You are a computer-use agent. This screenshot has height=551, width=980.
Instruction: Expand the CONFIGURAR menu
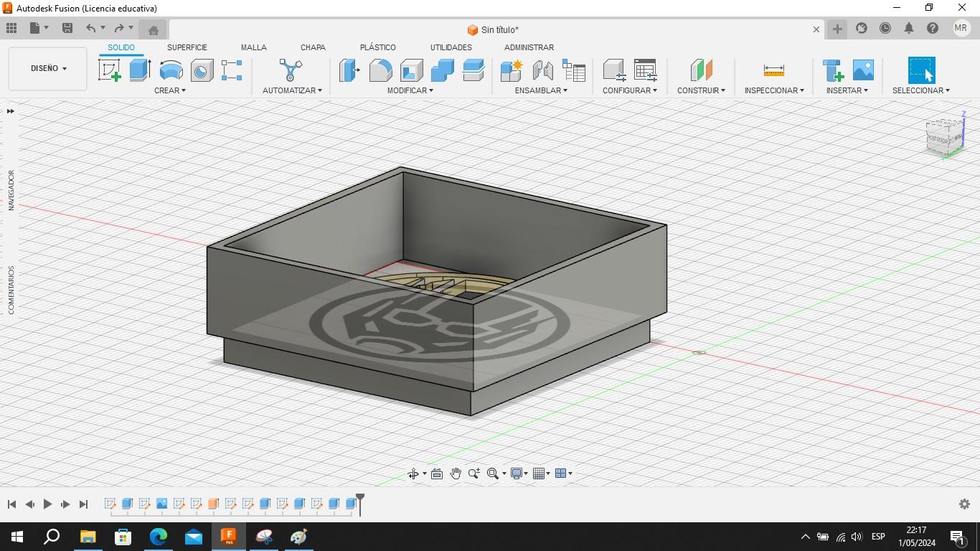(x=630, y=90)
